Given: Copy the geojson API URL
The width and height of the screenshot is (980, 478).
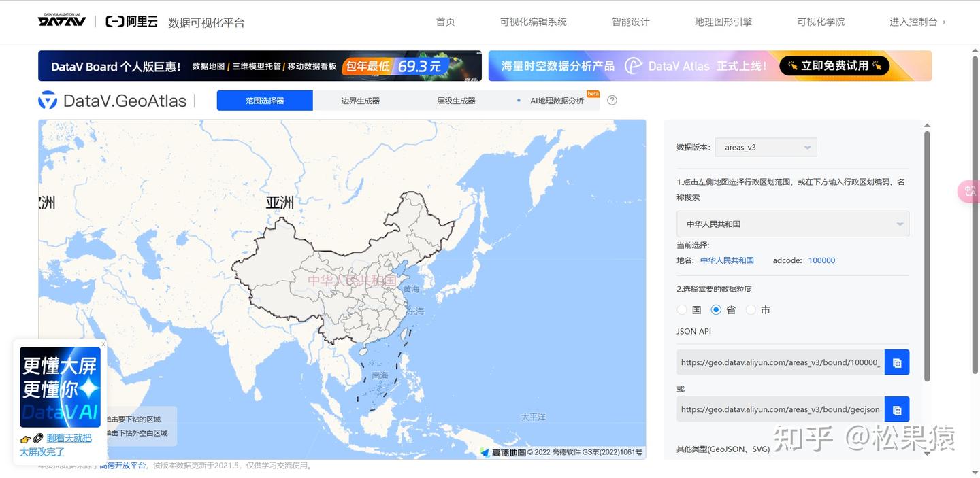Looking at the screenshot, I should coord(896,409).
